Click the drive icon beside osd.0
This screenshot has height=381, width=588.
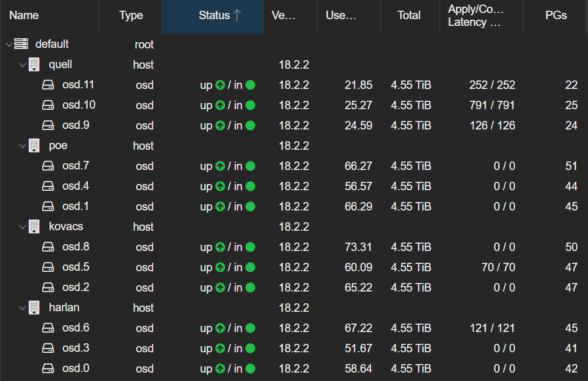(48, 368)
